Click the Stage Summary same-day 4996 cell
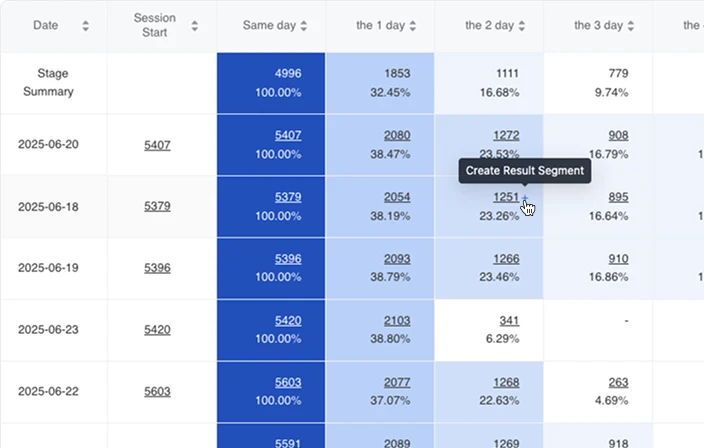The image size is (704, 448). 271,83
